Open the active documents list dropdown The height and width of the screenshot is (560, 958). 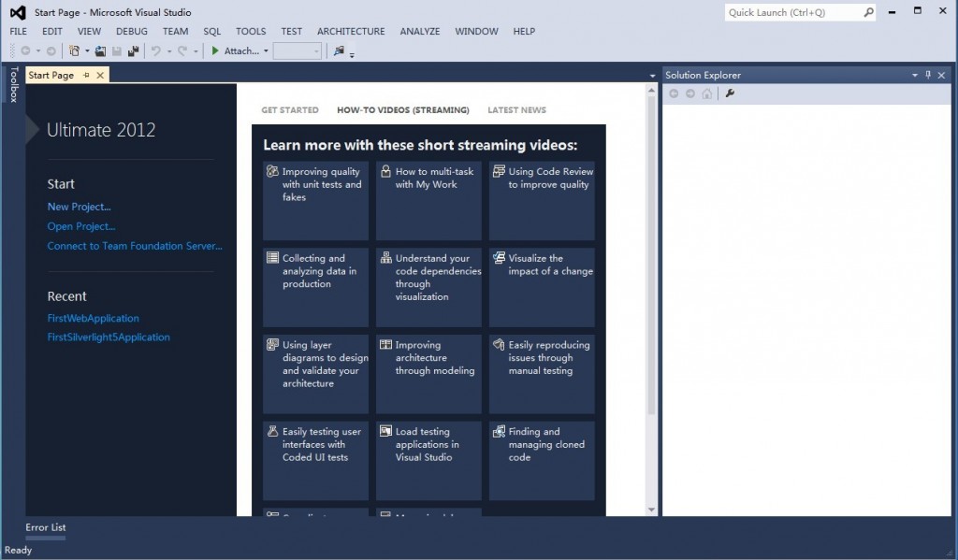coord(652,76)
